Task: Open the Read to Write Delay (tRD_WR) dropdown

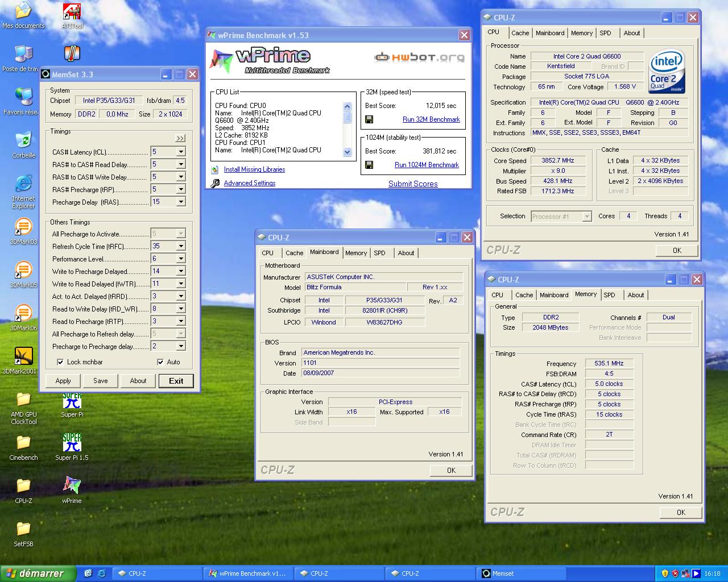Action: (181, 309)
